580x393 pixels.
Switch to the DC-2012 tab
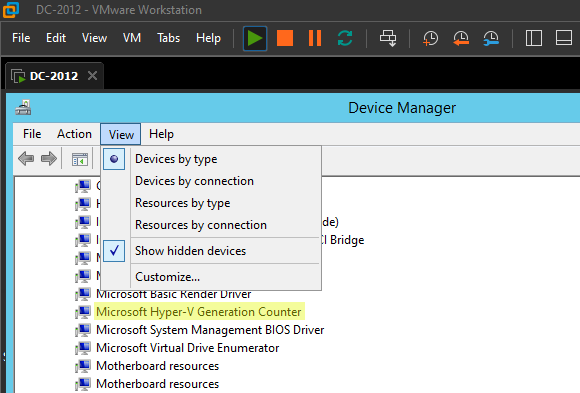coord(54,76)
